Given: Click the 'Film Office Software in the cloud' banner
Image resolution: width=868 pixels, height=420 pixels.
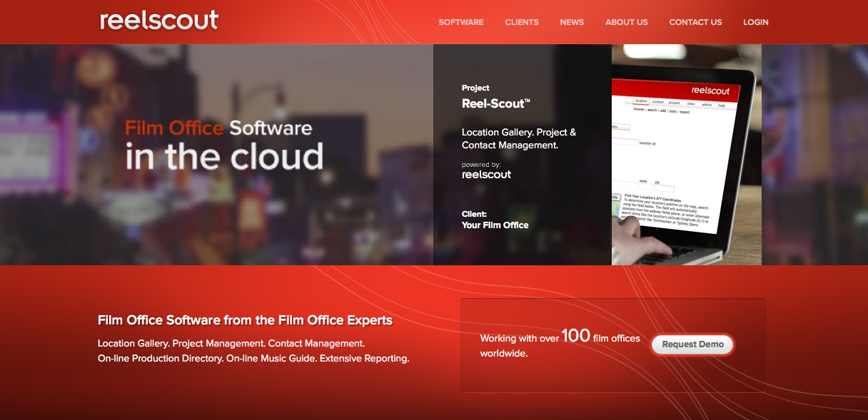Looking at the screenshot, I should 224,145.
